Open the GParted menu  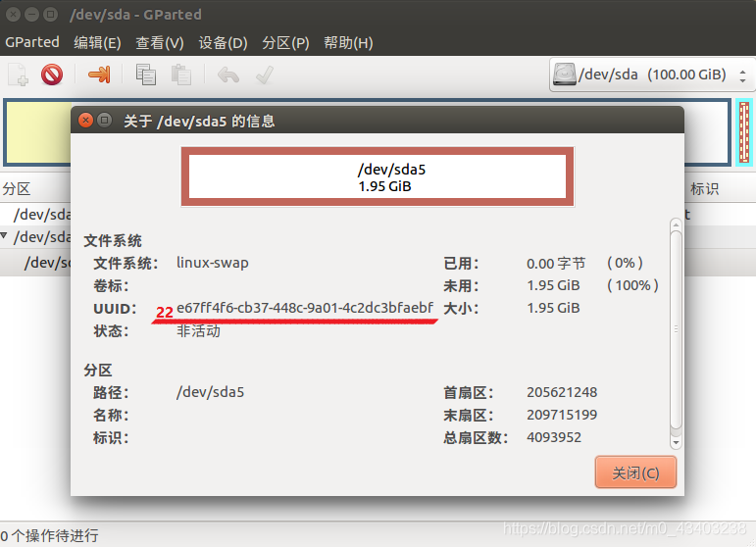click(x=32, y=42)
